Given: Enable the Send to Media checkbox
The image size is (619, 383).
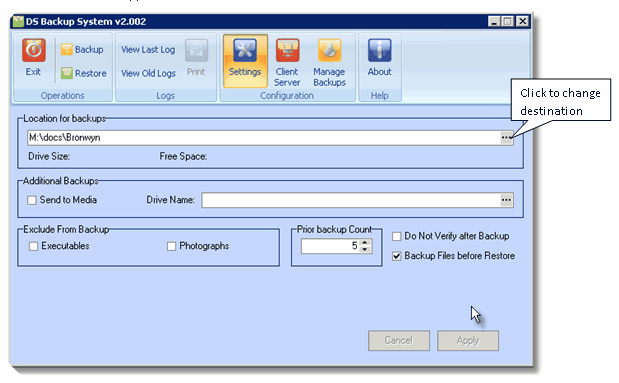Looking at the screenshot, I should click(x=32, y=200).
